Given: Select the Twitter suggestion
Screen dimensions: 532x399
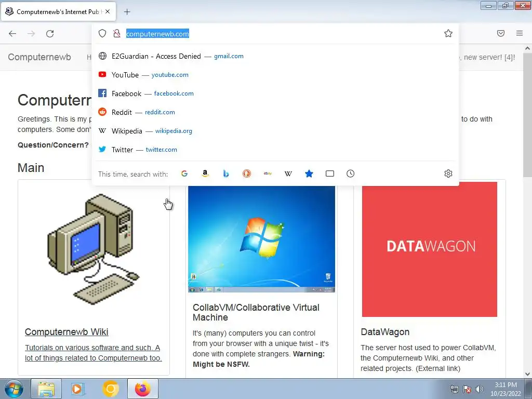Looking at the screenshot, I should click(275, 150).
